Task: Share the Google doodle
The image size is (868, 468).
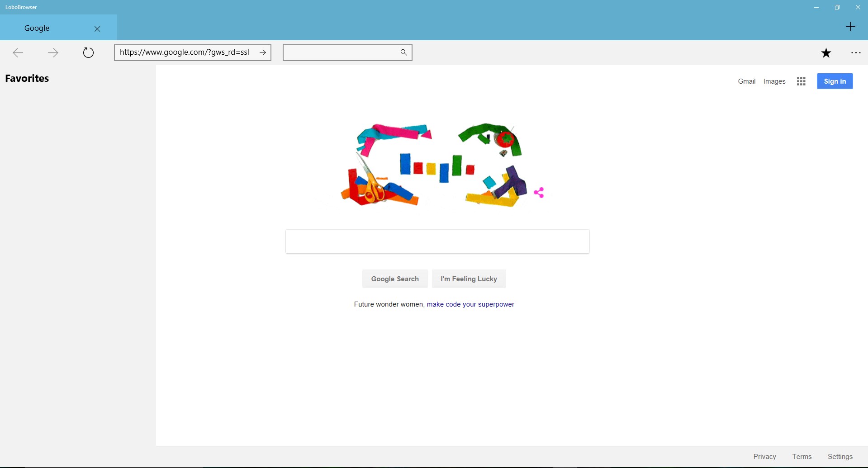Action: [x=539, y=193]
